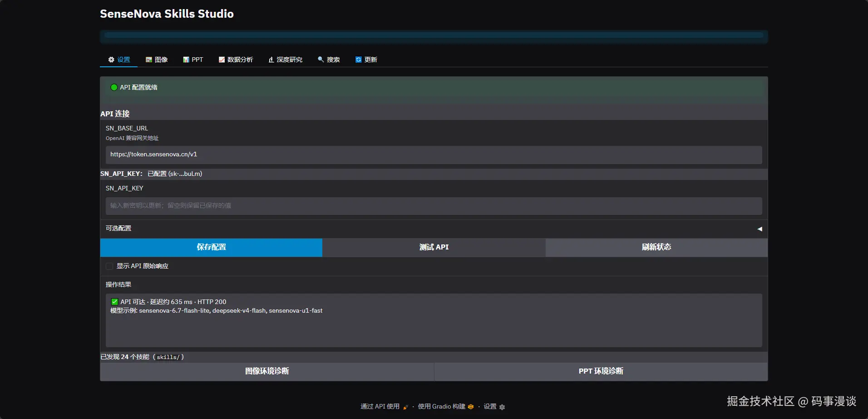Image resolution: width=868 pixels, height=419 pixels.
Task: Click the SN_BASE_URL input field
Action: 434,155
